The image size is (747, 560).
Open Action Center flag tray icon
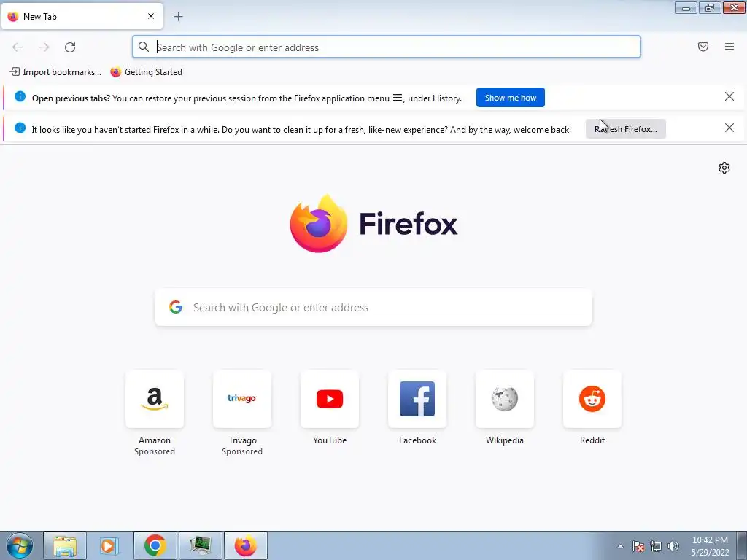tap(638, 546)
